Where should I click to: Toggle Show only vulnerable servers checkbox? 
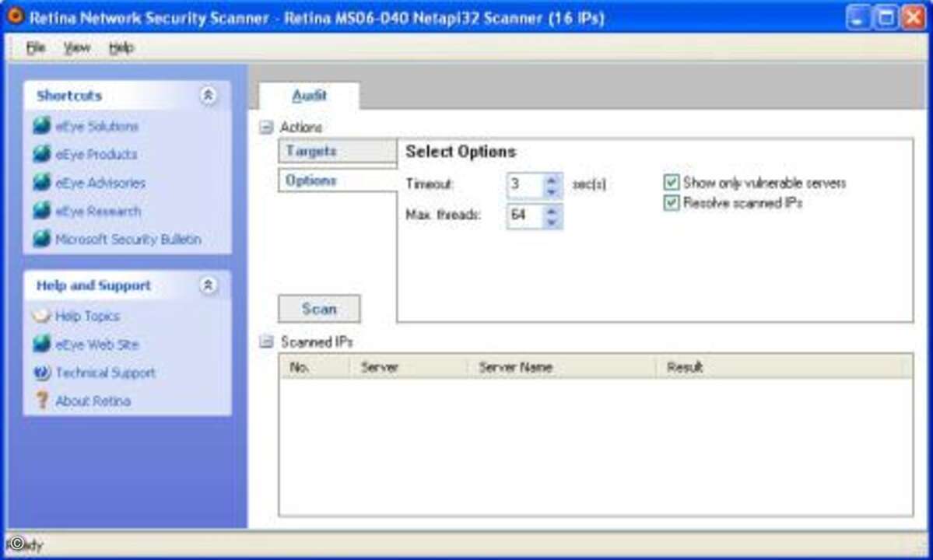click(x=672, y=182)
